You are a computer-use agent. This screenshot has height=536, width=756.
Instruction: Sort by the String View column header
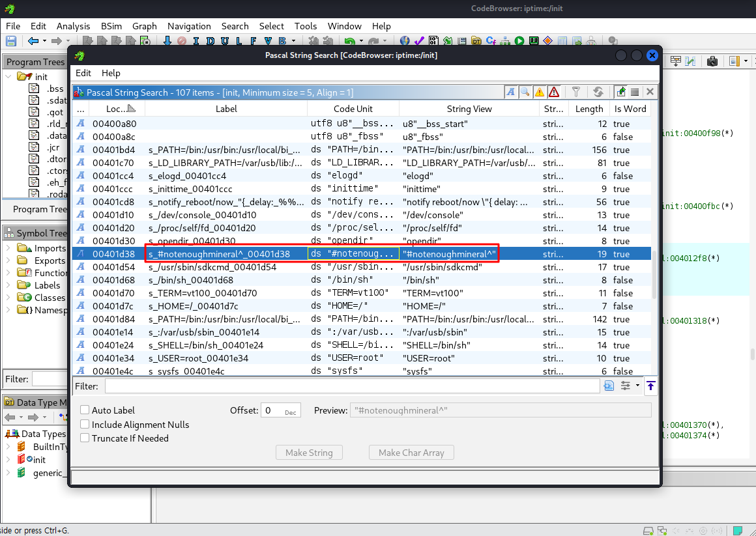(469, 109)
